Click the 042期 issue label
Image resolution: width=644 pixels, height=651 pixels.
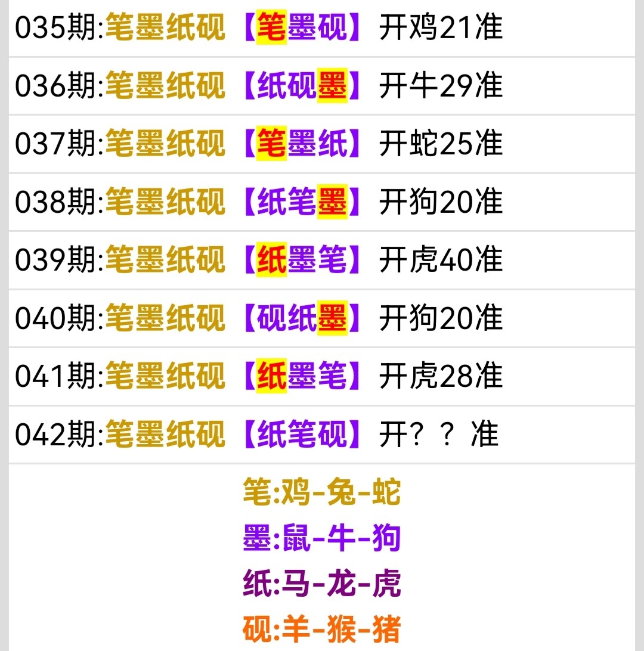[56, 434]
